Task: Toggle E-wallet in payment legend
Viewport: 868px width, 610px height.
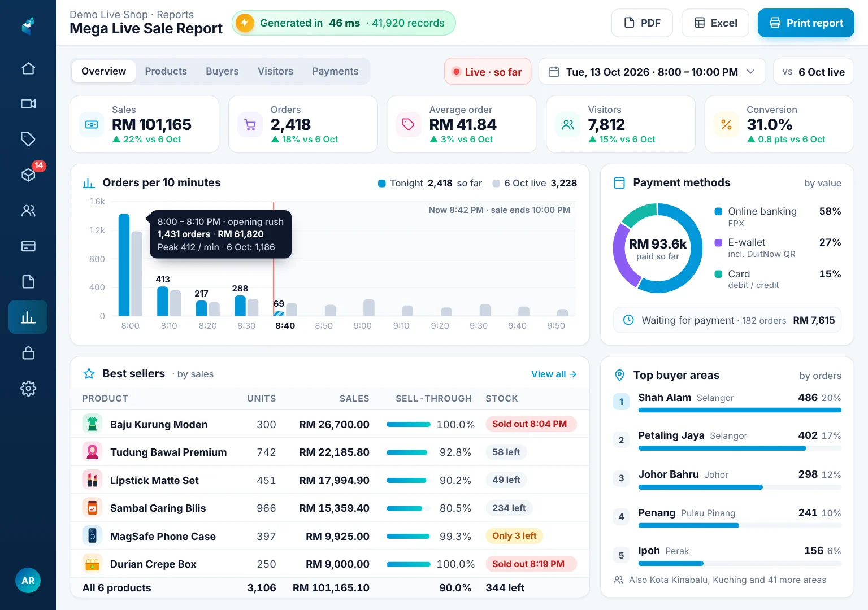Action: tap(778, 247)
